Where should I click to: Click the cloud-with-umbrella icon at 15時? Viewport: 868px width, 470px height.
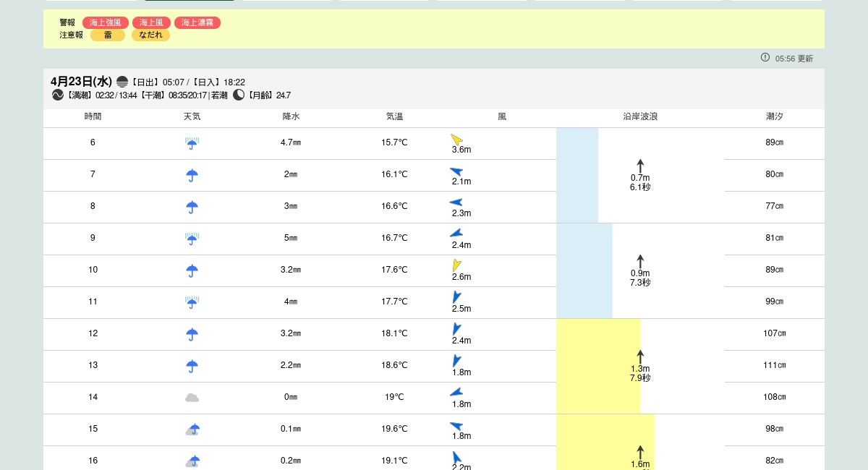coord(192,430)
